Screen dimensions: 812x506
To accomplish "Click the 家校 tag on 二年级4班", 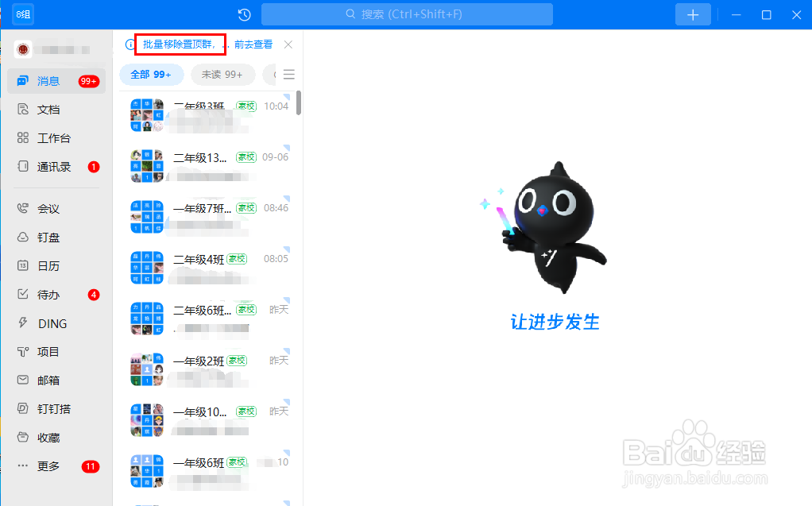I will (x=238, y=259).
